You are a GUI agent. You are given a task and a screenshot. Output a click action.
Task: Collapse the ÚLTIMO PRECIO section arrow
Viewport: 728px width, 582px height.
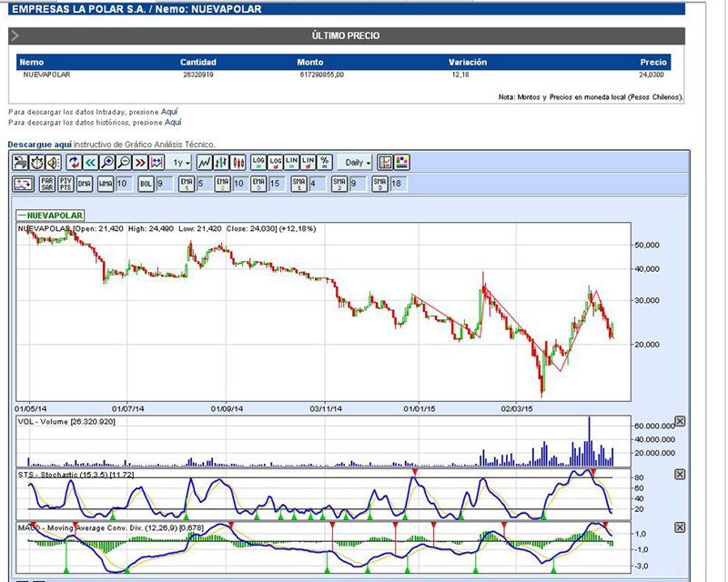tap(15, 35)
